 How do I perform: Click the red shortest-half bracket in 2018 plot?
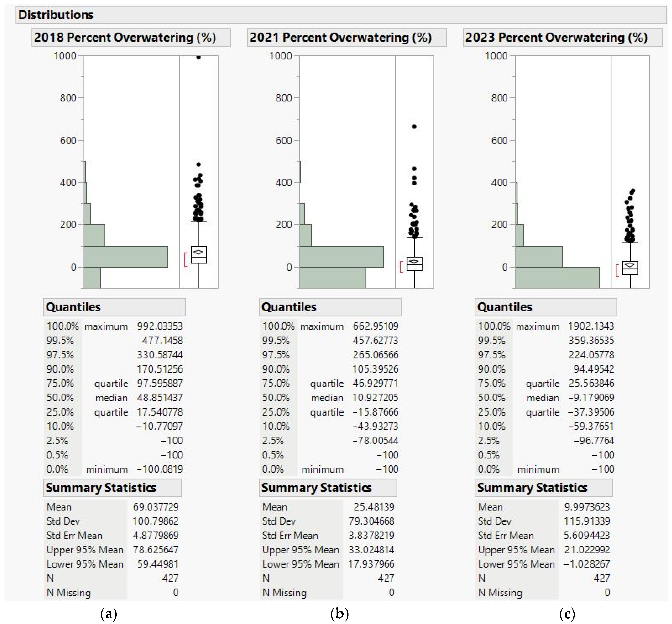[x=185, y=259]
